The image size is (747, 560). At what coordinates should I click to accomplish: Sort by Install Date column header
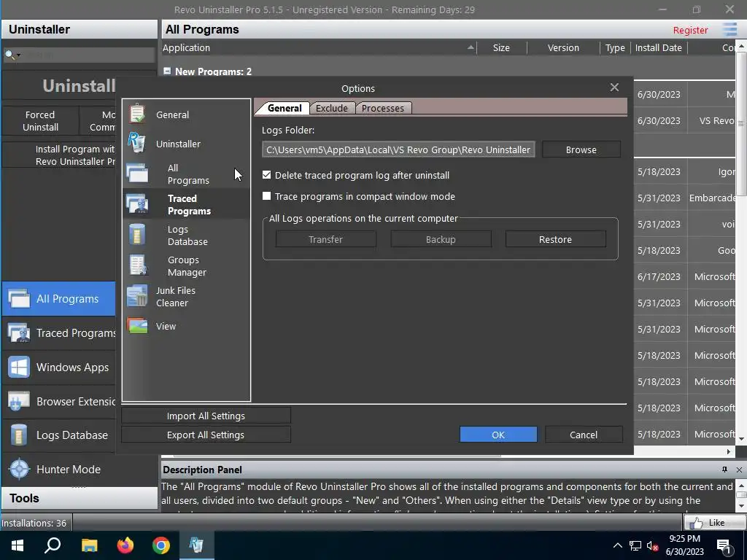pyautogui.click(x=659, y=47)
